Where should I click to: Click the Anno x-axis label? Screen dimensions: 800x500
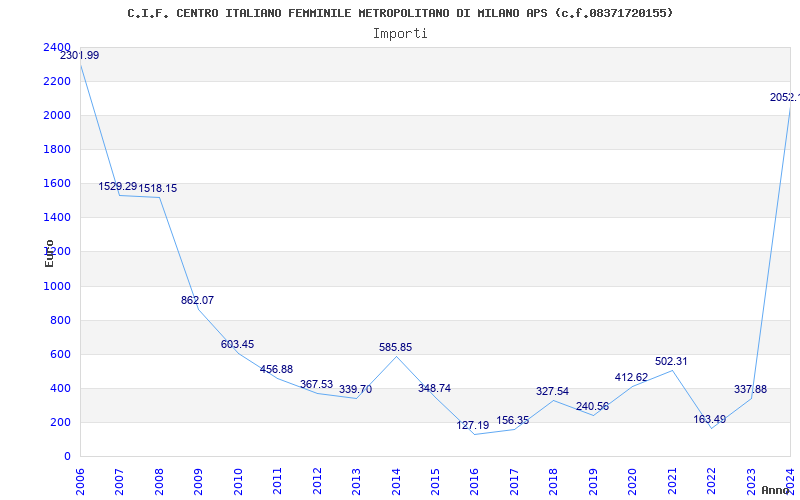point(776,490)
